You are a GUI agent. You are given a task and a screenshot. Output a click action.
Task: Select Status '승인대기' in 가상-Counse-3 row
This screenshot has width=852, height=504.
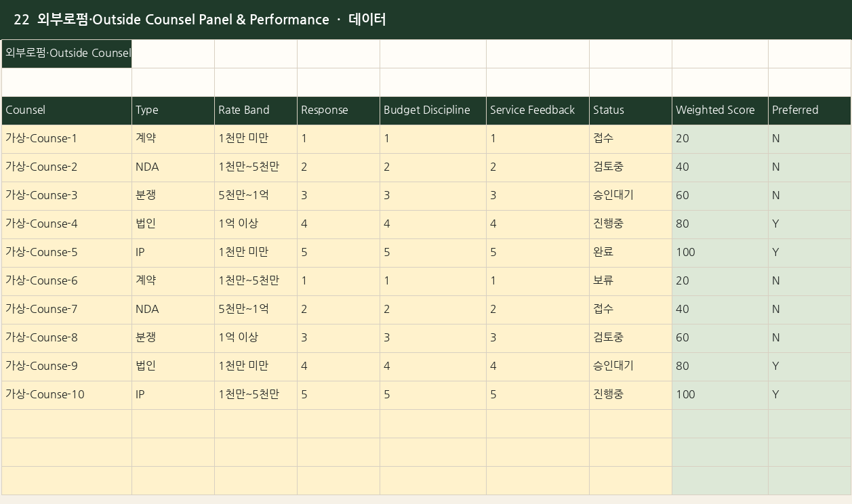coord(630,196)
